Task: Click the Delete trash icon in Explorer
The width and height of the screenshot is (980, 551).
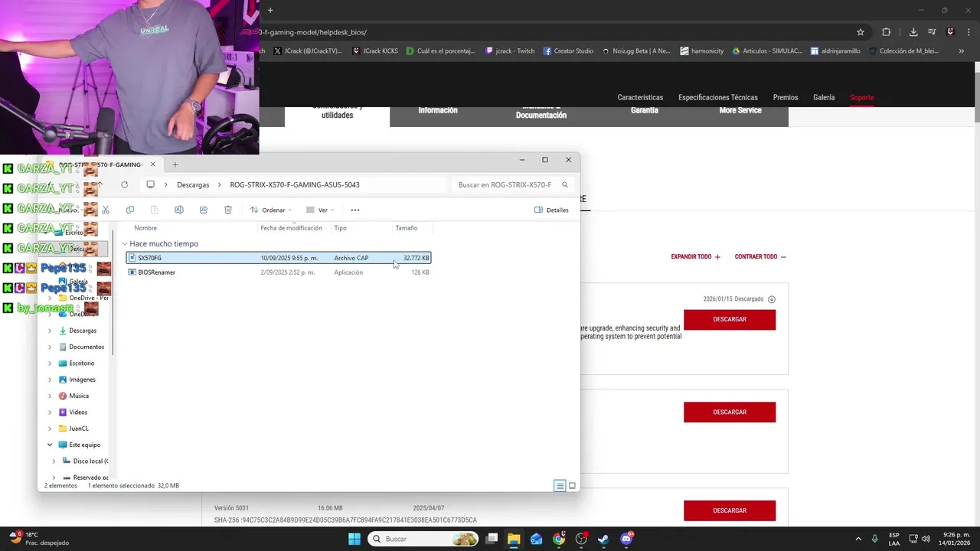Action: (x=228, y=210)
